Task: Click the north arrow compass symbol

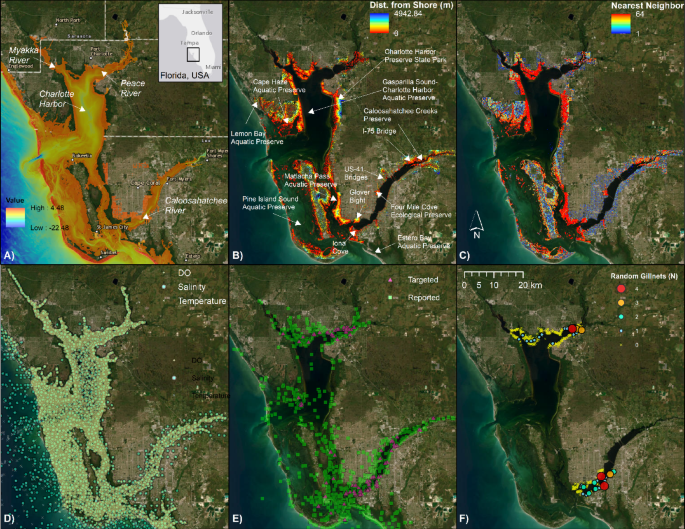Action: click(x=477, y=225)
